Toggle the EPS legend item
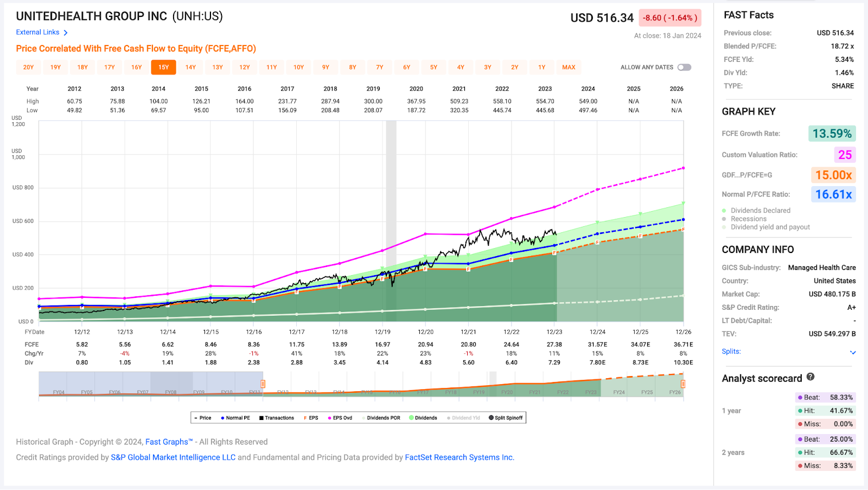The width and height of the screenshot is (868, 490). click(311, 418)
